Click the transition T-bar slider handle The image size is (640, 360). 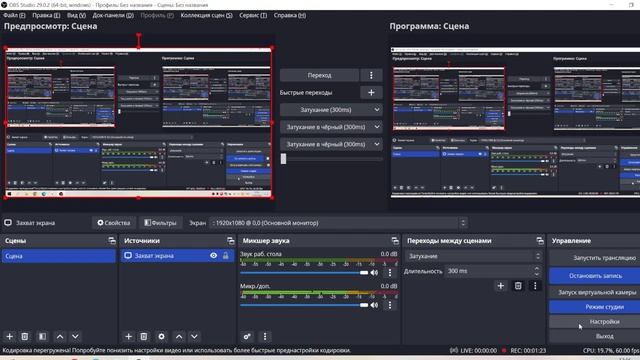[284, 159]
